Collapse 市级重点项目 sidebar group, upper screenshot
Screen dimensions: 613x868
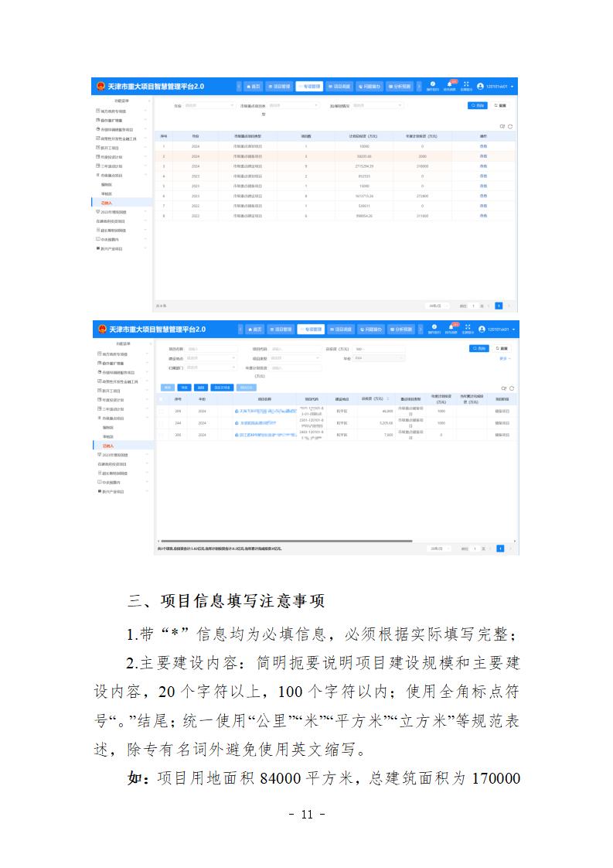tap(146, 175)
